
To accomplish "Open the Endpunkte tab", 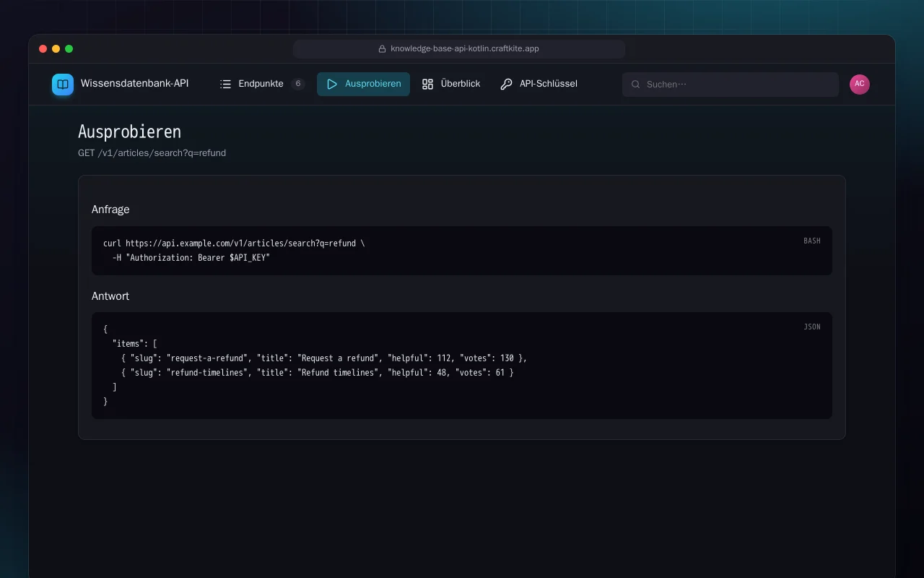I will (262, 84).
